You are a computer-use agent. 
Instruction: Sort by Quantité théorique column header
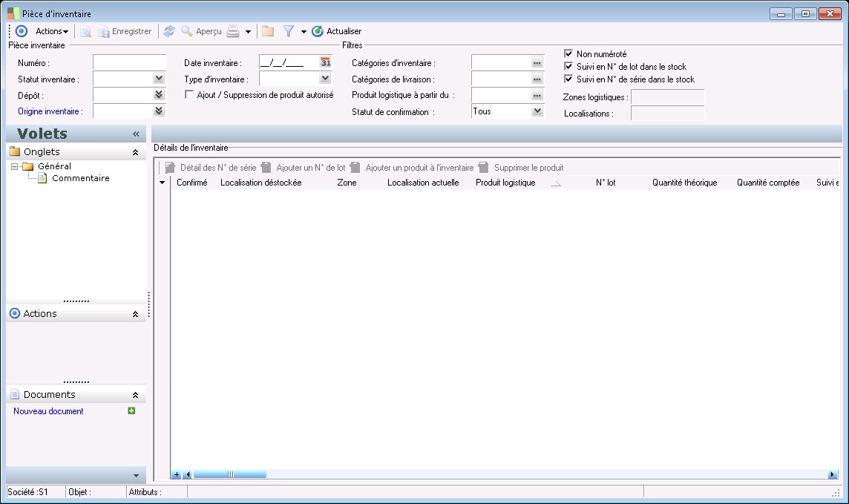(684, 183)
